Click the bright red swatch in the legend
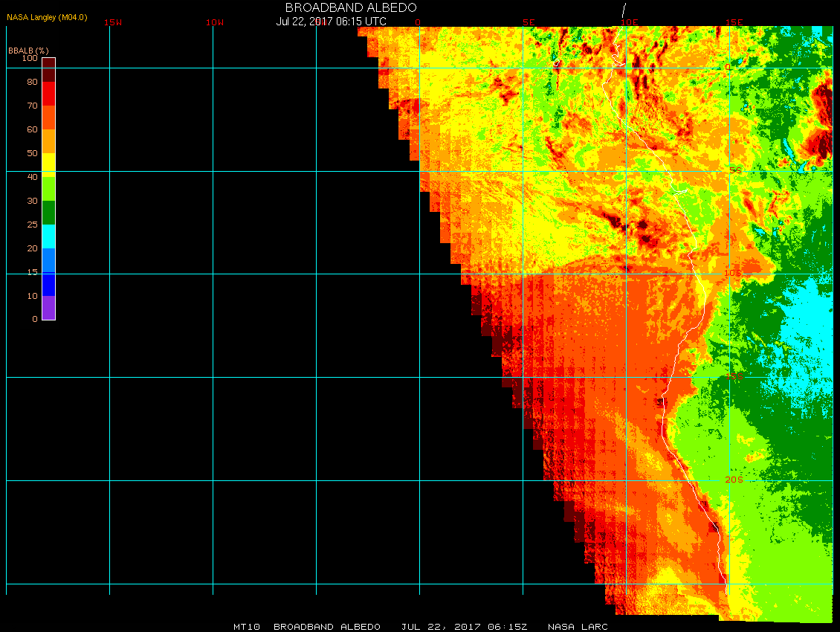This screenshot has width=840, height=632. click(48, 93)
